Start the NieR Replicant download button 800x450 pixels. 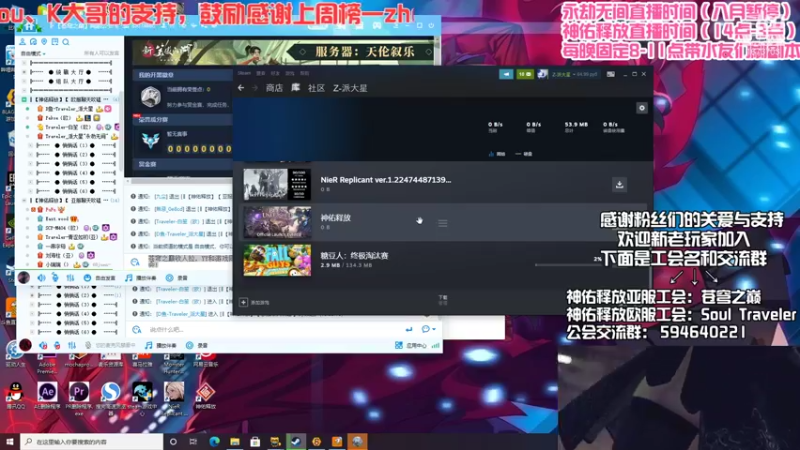619,184
